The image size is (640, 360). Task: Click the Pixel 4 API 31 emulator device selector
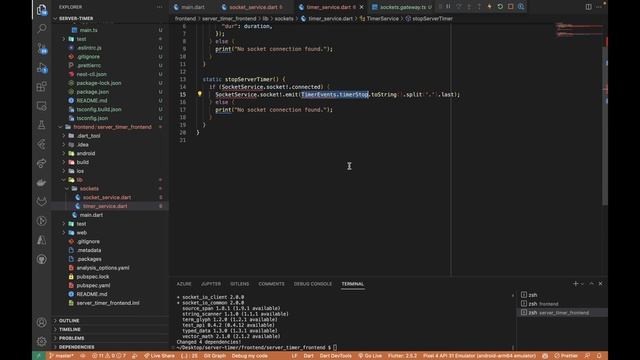tap(479, 356)
